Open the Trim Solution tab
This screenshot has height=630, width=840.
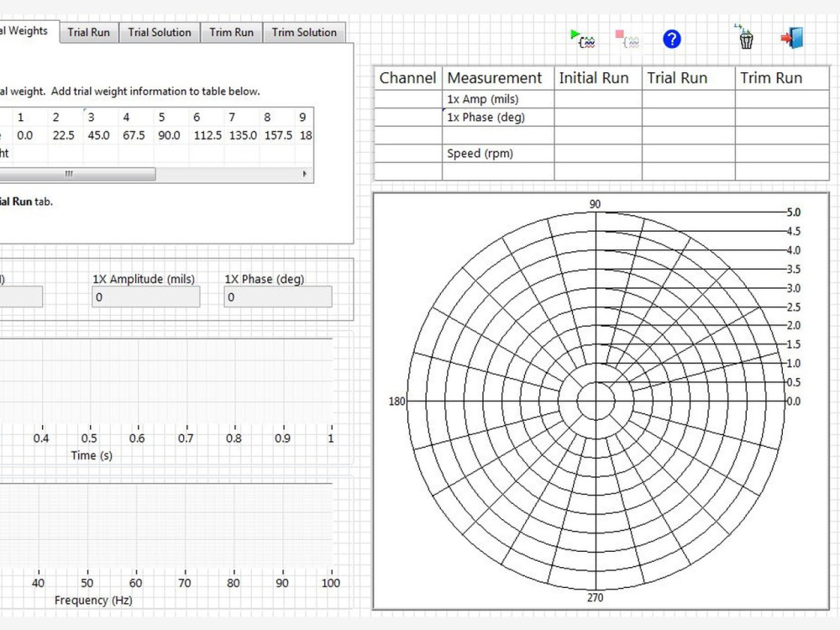[304, 32]
